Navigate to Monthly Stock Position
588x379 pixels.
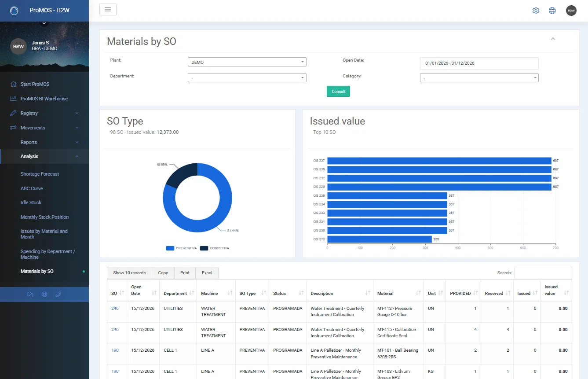tap(44, 217)
